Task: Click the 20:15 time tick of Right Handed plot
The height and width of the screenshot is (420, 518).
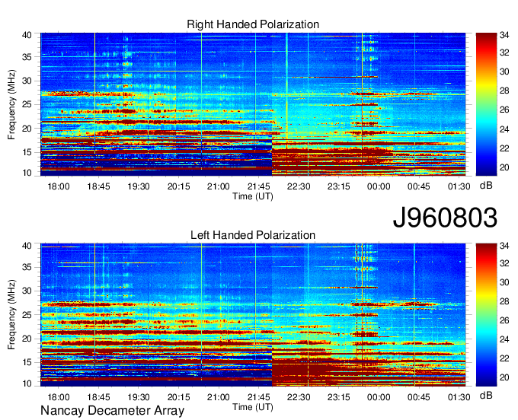Action: 179,186
